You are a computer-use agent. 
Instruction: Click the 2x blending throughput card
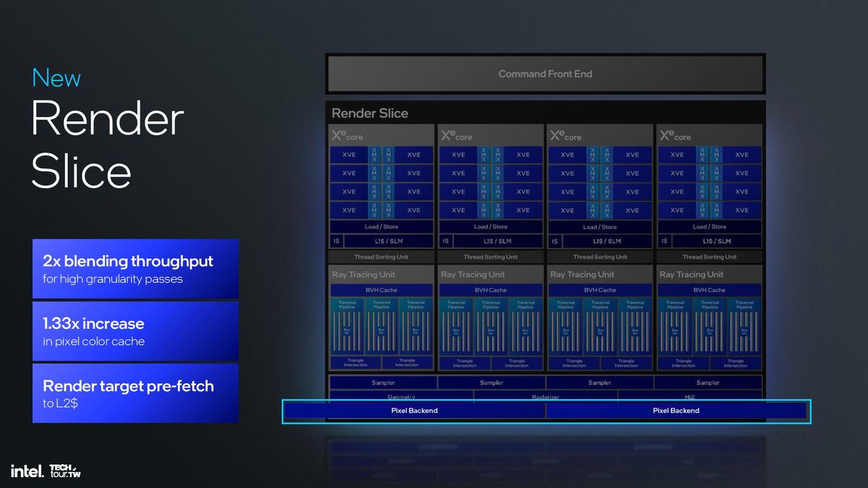[x=135, y=268]
